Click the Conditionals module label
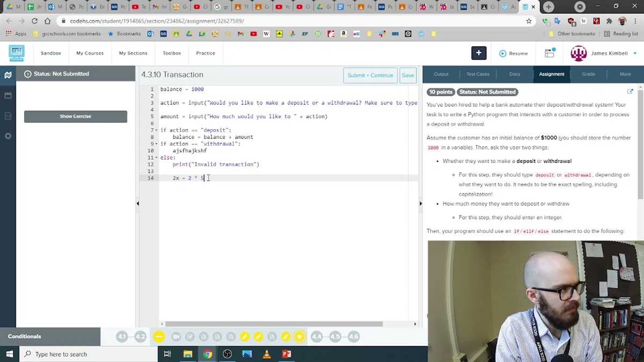This screenshot has height=362, width=644. 25,337
